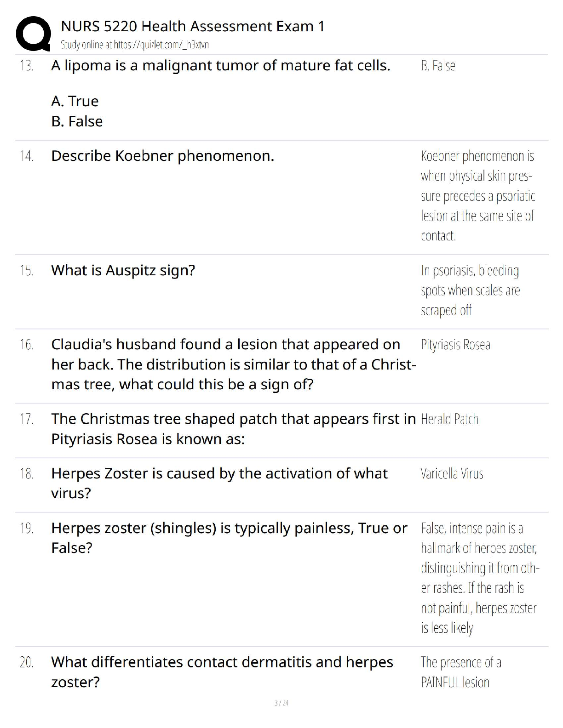Click the 'Herald Patch' answer

[449, 419]
